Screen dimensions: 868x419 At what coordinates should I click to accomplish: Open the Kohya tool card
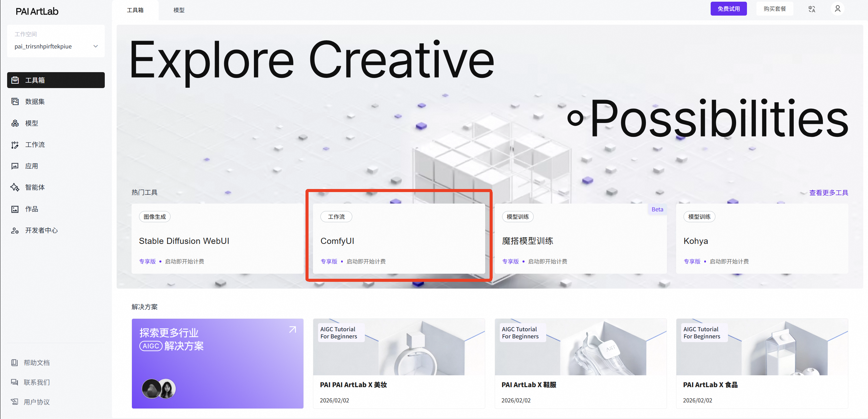point(762,238)
